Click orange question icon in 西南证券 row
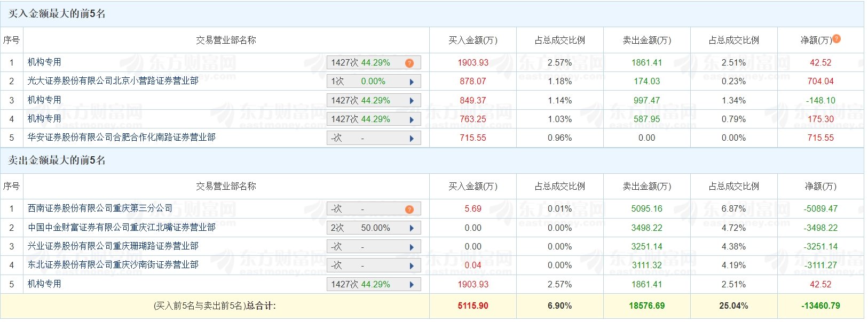Image resolution: width=868 pixels, height=322 pixels. pyautogui.click(x=409, y=209)
